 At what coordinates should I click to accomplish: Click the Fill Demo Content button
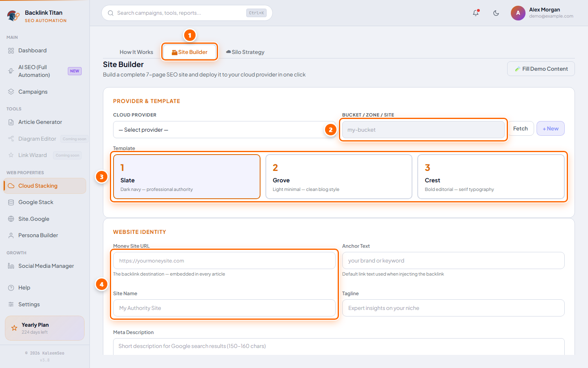pyautogui.click(x=541, y=69)
